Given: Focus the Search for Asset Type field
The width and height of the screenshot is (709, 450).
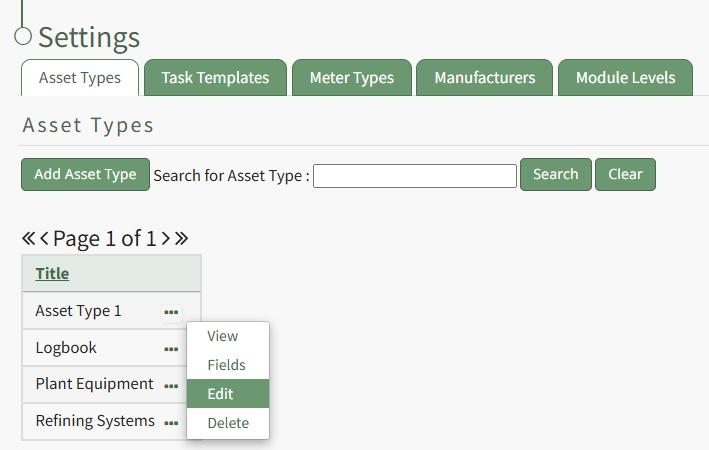Looking at the screenshot, I should click(414, 176).
